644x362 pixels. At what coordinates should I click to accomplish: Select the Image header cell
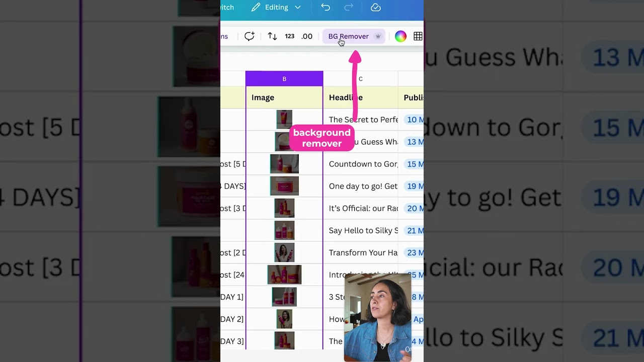[x=284, y=98]
